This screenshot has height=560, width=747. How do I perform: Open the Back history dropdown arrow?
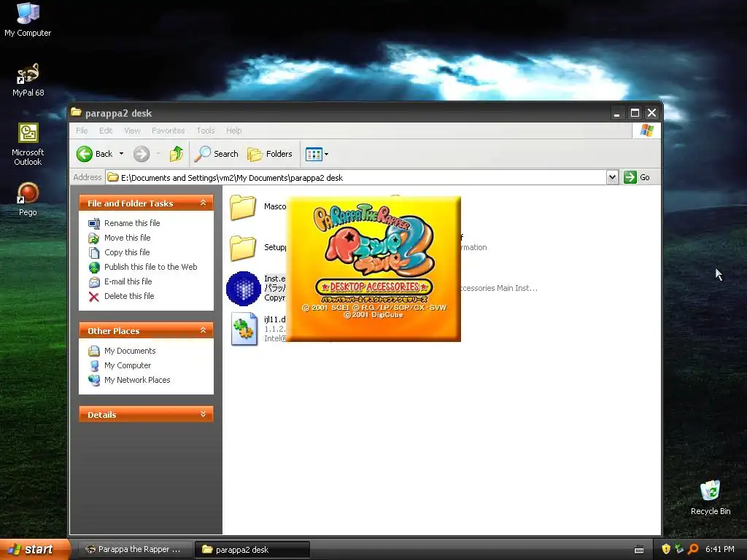(122, 154)
